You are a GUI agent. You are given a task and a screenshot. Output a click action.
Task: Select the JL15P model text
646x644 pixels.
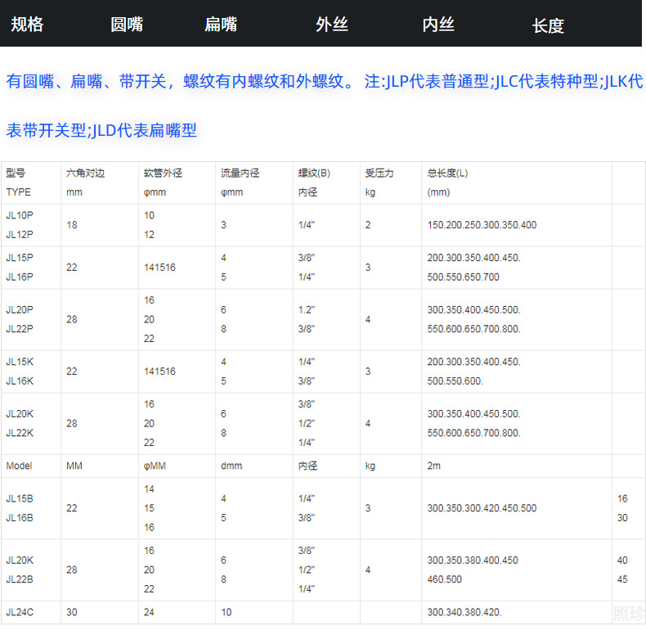tap(20, 258)
